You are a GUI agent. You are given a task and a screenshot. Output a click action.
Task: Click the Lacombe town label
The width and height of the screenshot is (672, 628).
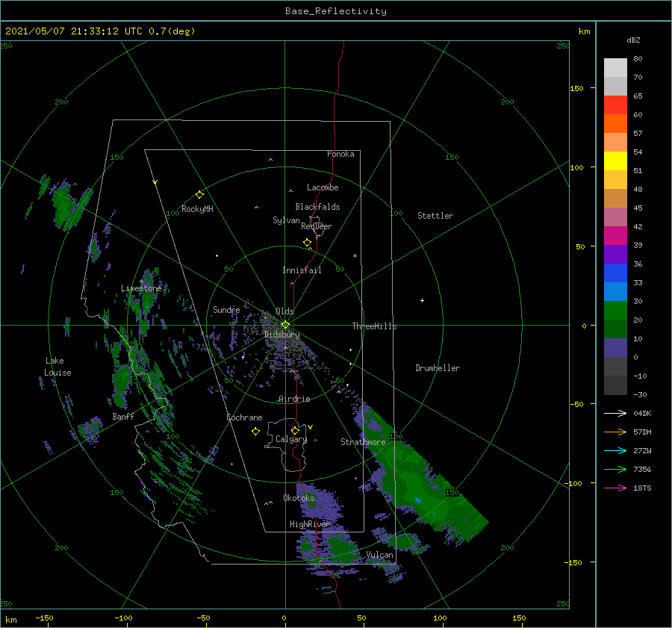pos(323,187)
